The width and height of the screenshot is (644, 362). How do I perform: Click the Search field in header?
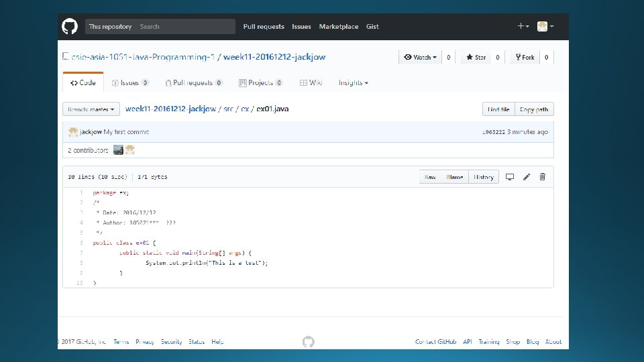tap(185, 27)
